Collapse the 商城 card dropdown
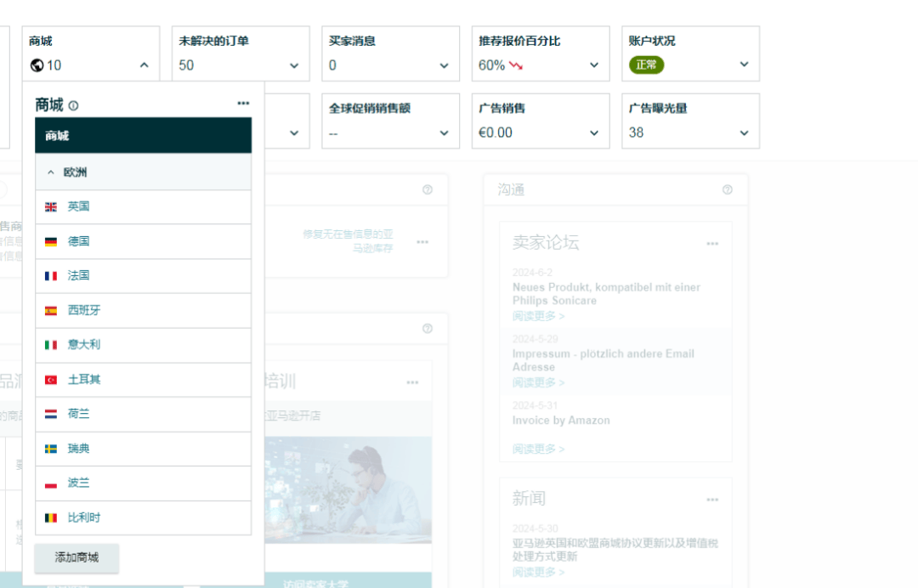Screen dimensions: 918x588 coord(144,65)
